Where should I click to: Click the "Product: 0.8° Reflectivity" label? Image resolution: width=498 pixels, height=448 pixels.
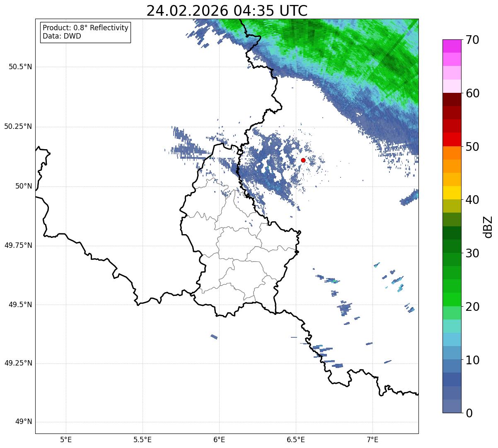[86, 28]
